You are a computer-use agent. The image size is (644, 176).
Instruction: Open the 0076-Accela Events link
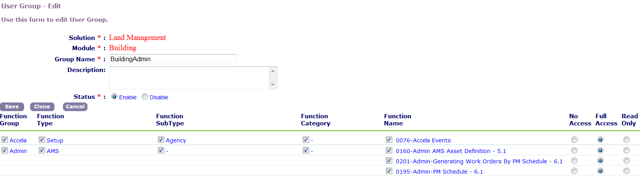pyautogui.click(x=423, y=140)
